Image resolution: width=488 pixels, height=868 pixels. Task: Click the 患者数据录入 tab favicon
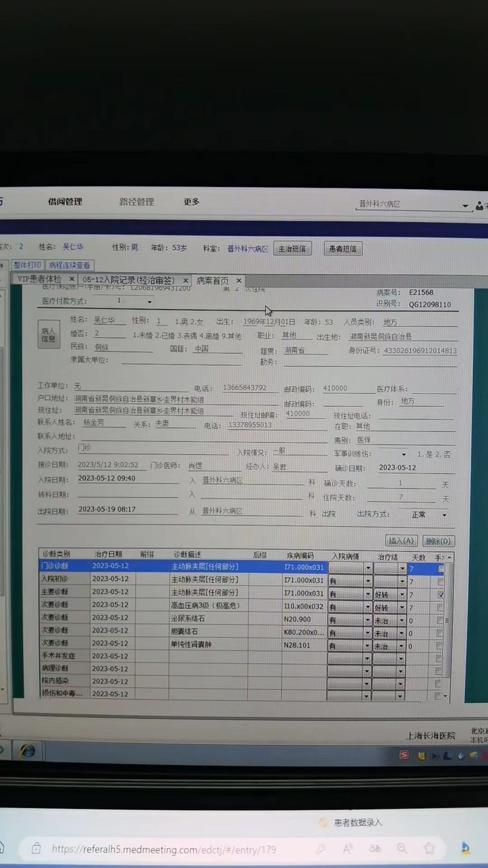pyautogui.click(x=323, y=822)
